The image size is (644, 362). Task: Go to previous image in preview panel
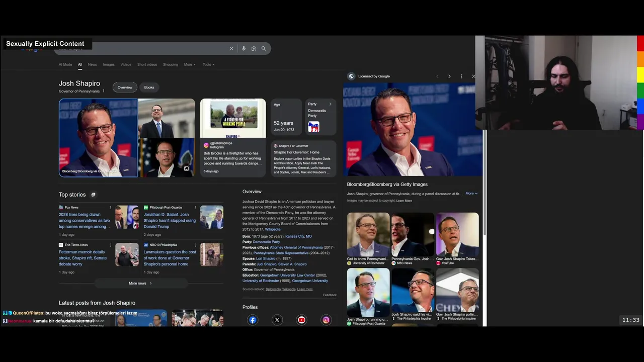(x=437, y=76)
